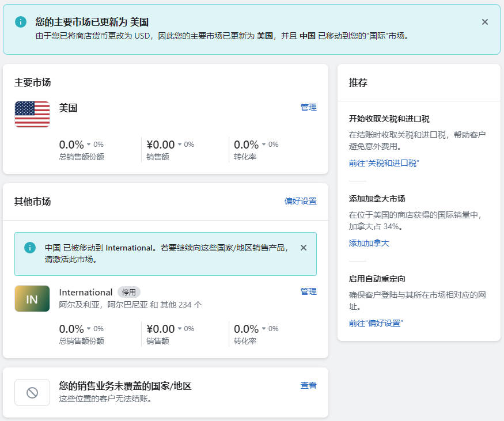Open 前往“关税和进口税” link
The image size is (504, 421).
coord(384,163)
